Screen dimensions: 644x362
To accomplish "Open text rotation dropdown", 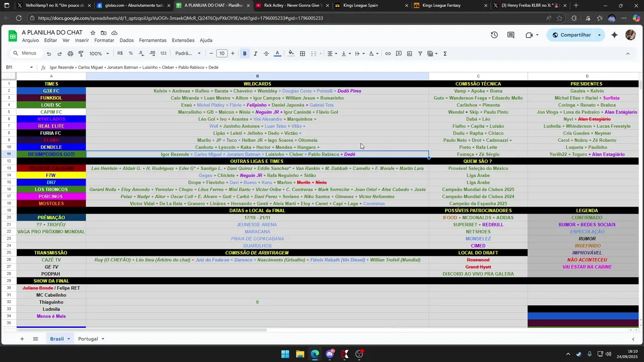I will [x=374, y=54].
